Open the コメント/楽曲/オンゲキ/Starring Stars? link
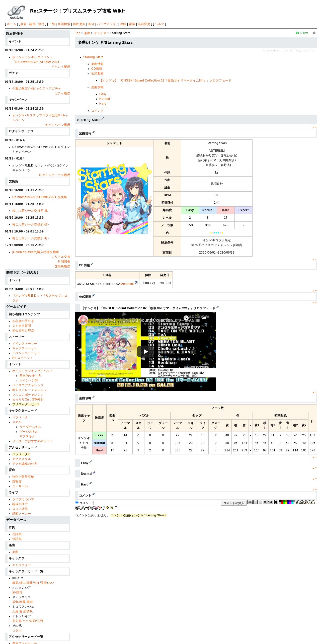This screenshot has height=644, width=322. click(138, 515)
